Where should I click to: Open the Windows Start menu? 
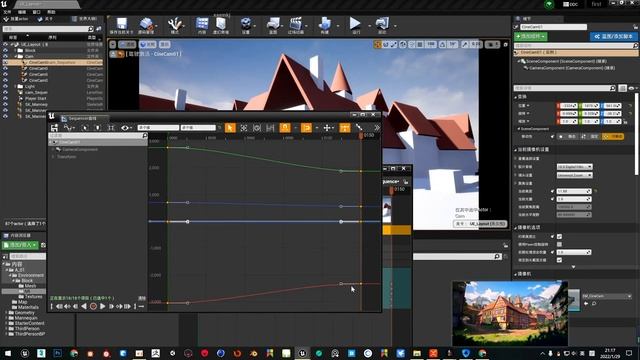click(x=8, y=353)
